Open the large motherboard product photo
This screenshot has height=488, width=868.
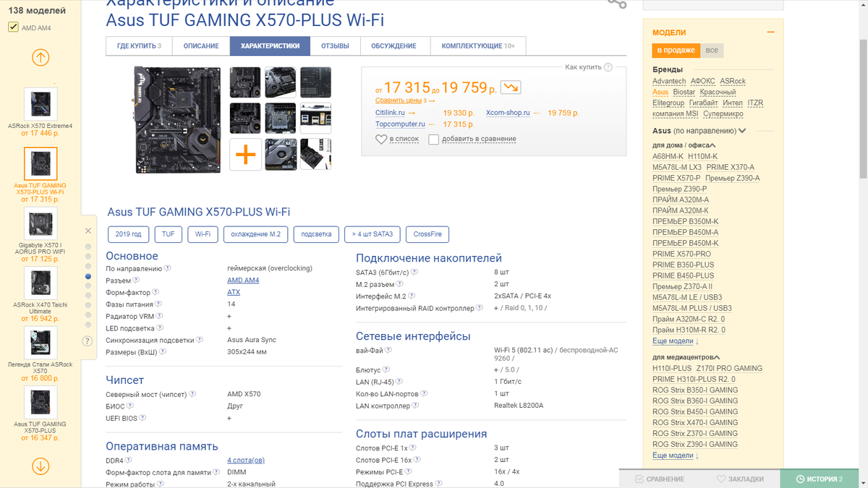pos(177,119)
